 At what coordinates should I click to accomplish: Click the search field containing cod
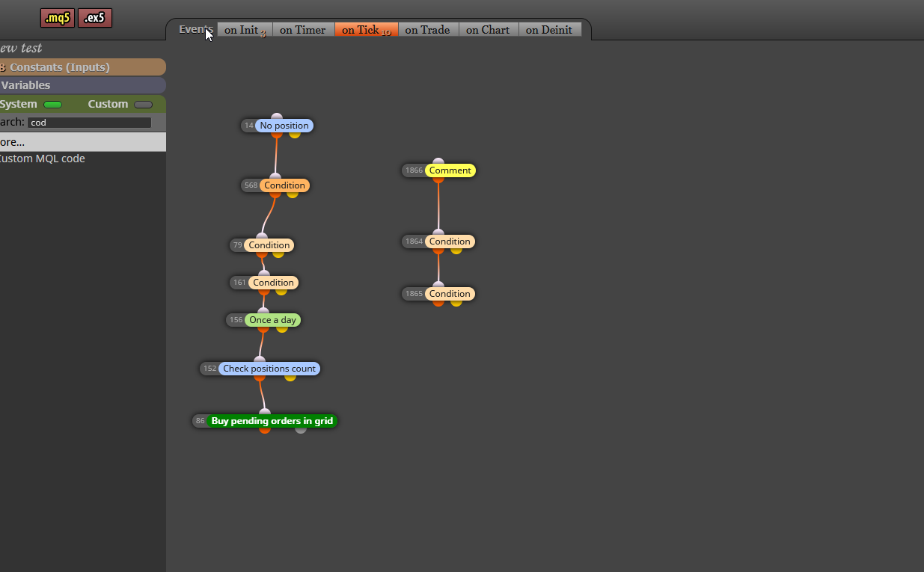pos(89,123)
